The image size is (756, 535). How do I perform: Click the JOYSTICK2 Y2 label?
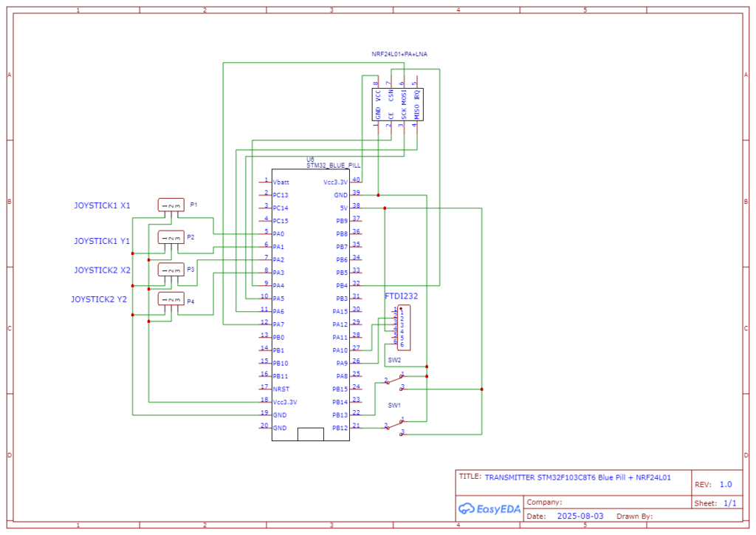(x=99, y=299)
